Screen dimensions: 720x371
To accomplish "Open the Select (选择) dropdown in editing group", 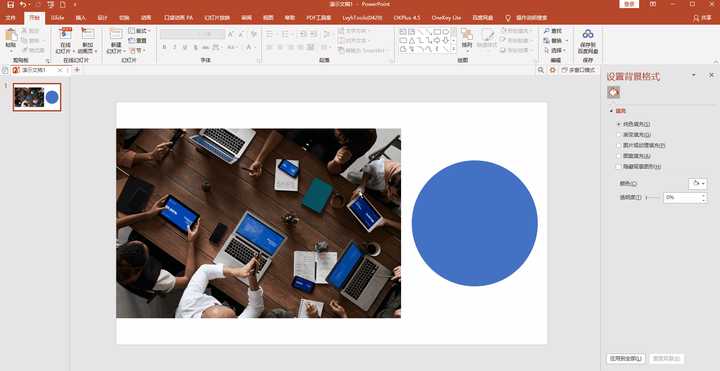I will 555,50.
